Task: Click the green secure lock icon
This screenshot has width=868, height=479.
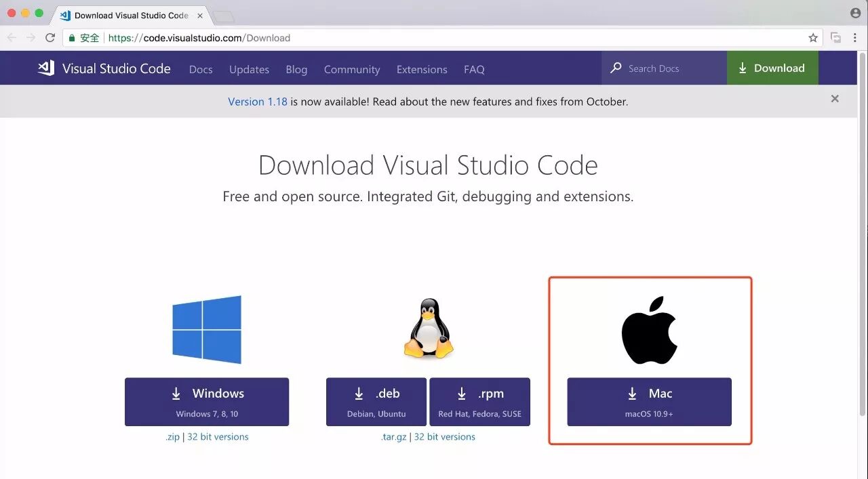Action: click(x=72, y=38)
